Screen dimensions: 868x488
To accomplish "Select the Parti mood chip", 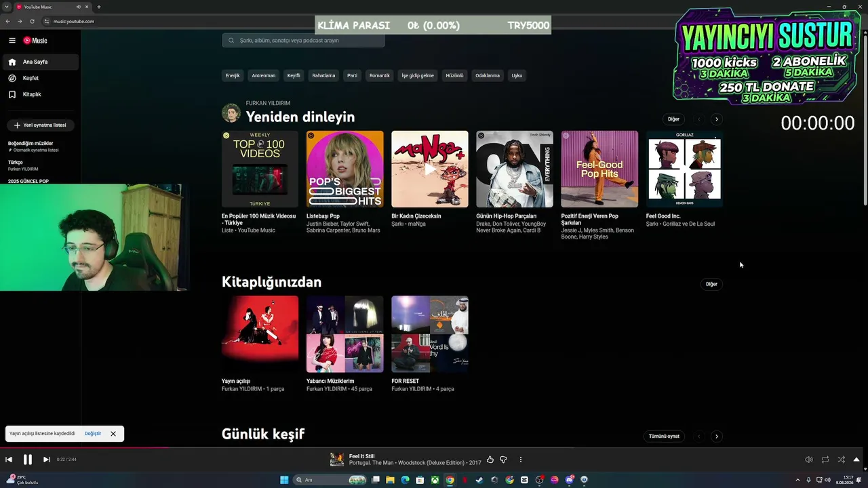I will point(352,75).
